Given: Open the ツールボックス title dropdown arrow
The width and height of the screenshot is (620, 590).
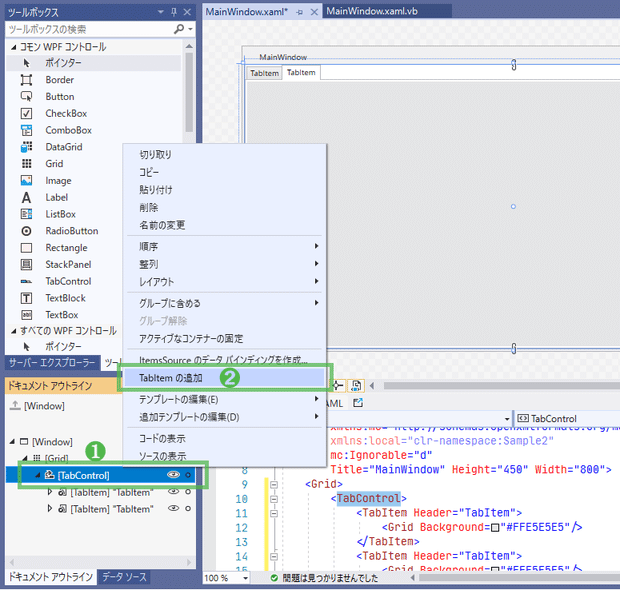Looking at the screenshot, I should [161, 12].
